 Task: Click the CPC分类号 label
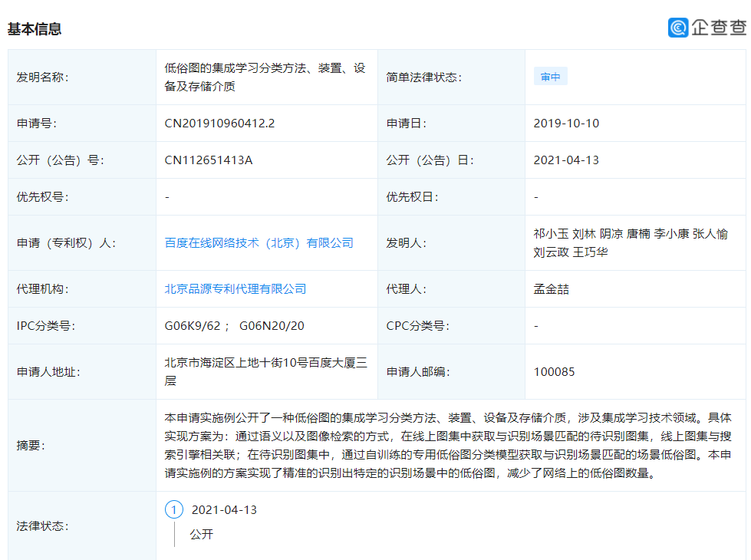(417, 326)
